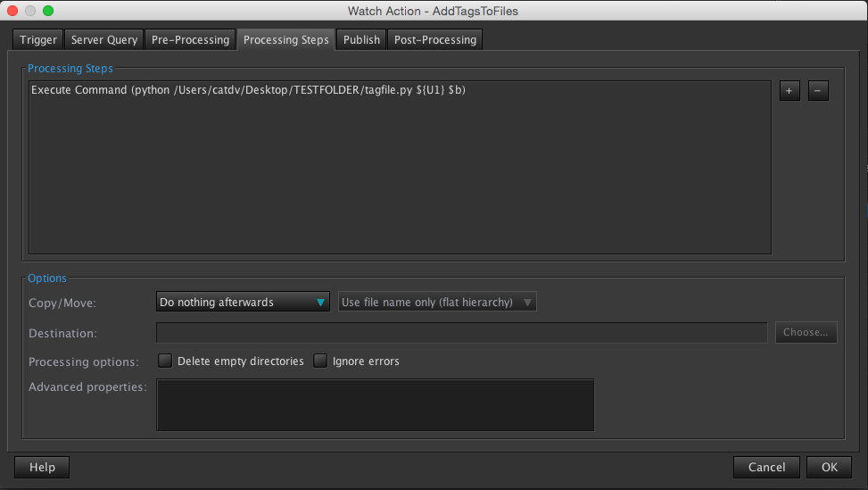Confirm the settings with OK
Screen dimensions: 868x490
click(x=829, y=467)
